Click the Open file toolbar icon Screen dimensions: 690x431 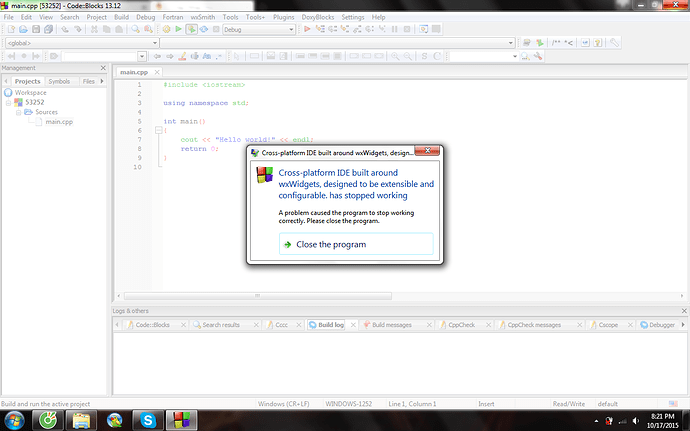click(23, 29)
